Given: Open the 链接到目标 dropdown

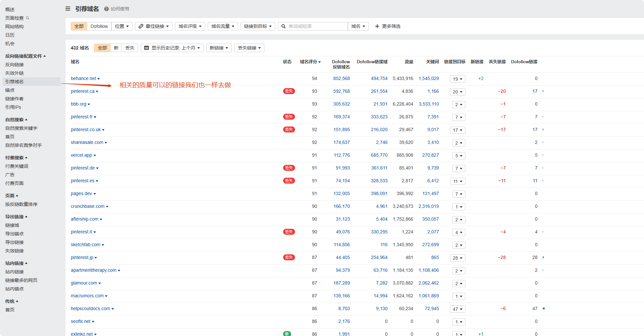Looking at the screenshot, I should (x=258, y=26).
